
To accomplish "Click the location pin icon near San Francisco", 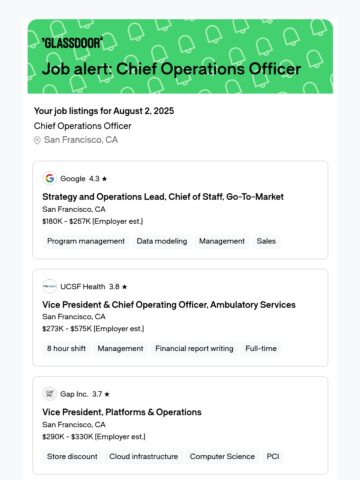I will click(x=37, y=140).
